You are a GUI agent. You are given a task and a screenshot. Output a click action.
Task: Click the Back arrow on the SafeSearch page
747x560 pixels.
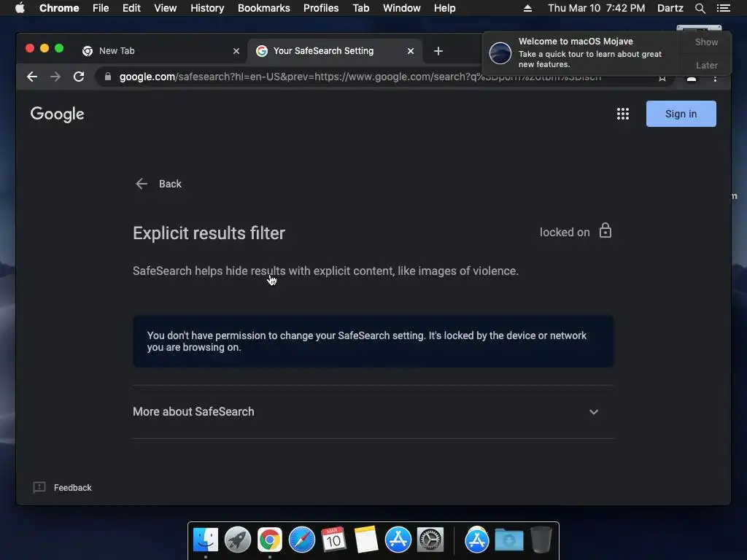[x=141, y=184]
